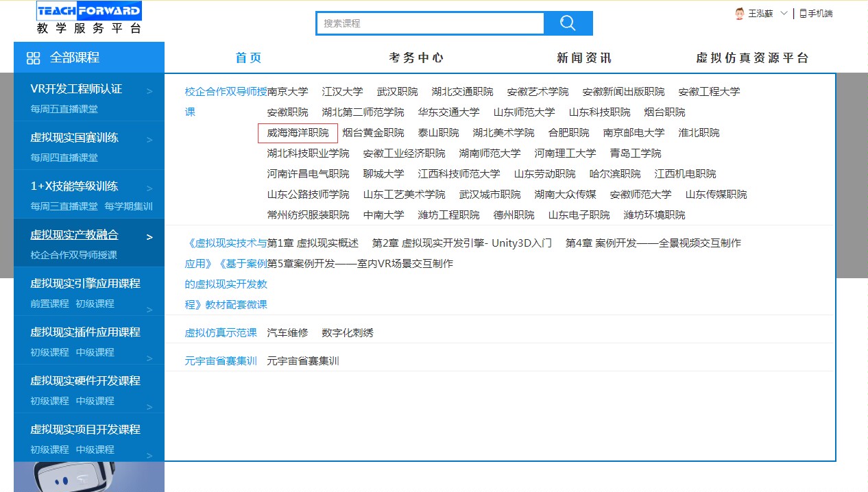Click the grid icon beside 全部课程
The height and width of the screenshot is (492, 868).
pyautogui.click(x=33, y=58)
